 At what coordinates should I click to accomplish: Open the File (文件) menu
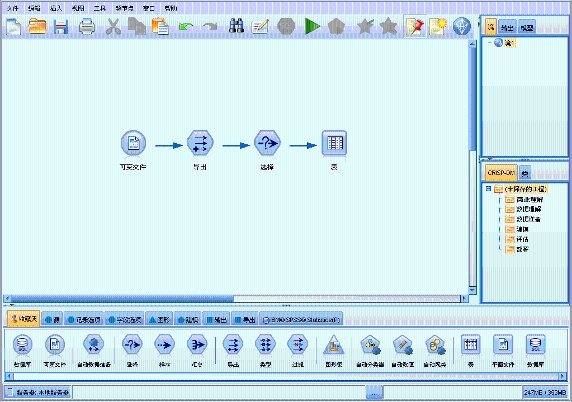pyautogui.click(x=13, y=8)
